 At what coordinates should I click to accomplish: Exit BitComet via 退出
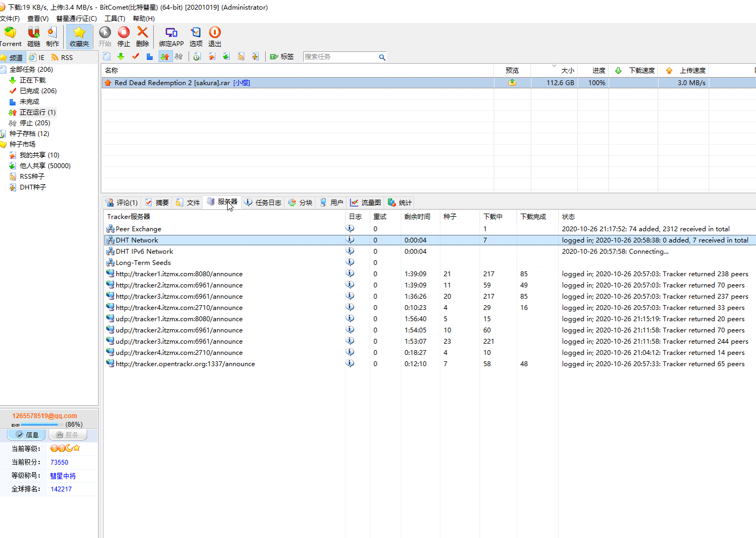(215, 36)
